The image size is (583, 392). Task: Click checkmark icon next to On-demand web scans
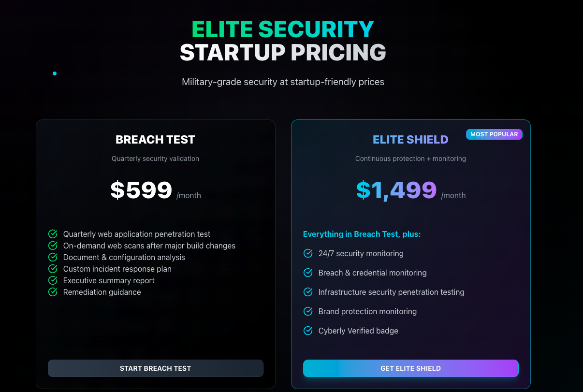53,246
